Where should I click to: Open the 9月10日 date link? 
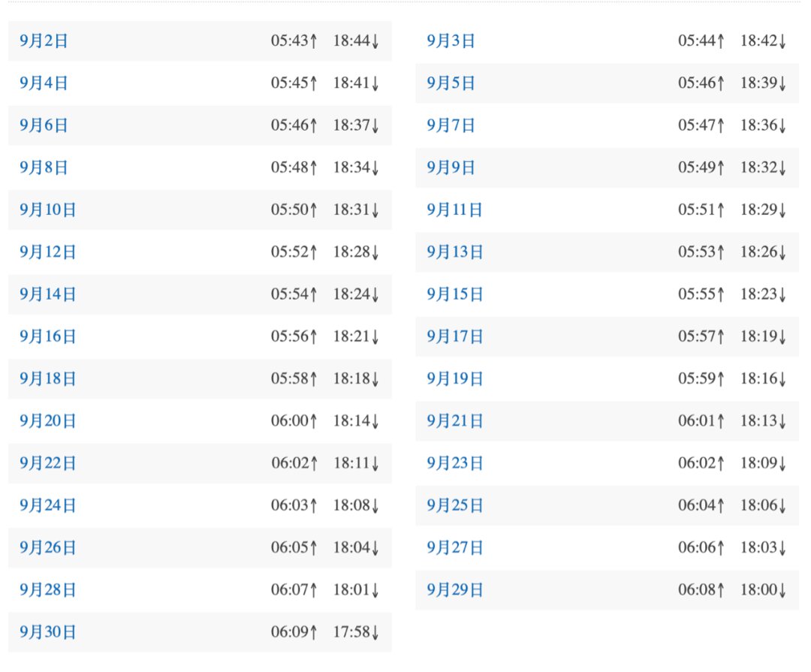[48, 209]
